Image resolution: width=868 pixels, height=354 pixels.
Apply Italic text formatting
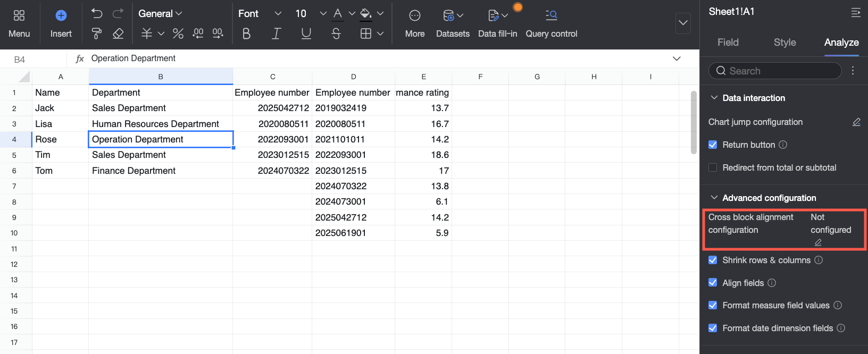point(276,33)
